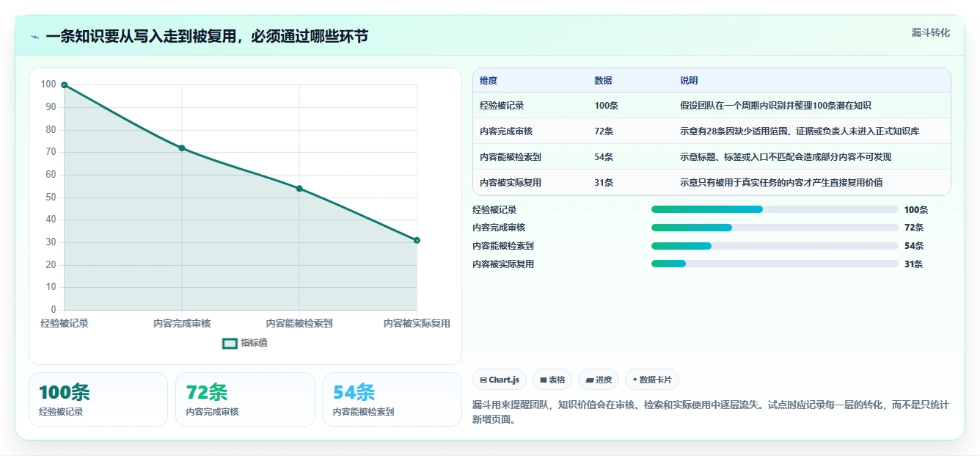The width and height of the screenshot is (980, 456).
Task: Click the 内容完成审核 progress bar
Action: tap(775, 228)
